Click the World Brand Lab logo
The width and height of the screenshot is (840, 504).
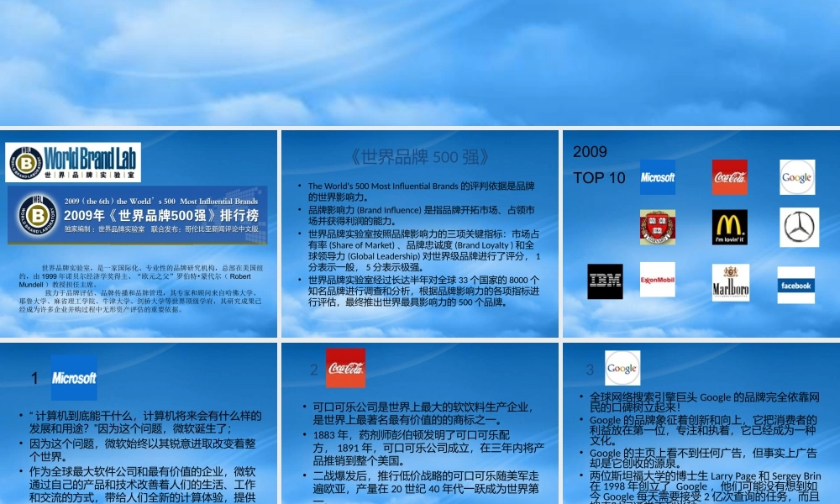click(73, 162)
